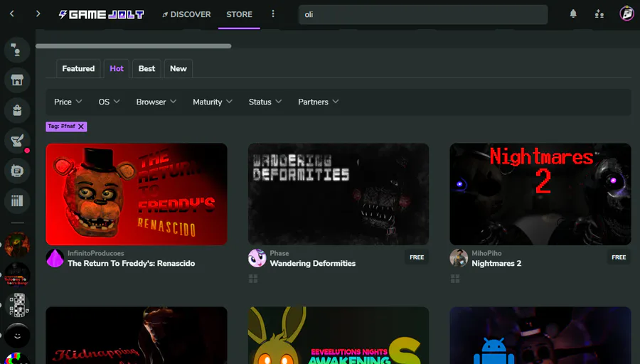Click the Windows icon under Wandering Deformities
The image size is (640, 364).
coord(253,279)
